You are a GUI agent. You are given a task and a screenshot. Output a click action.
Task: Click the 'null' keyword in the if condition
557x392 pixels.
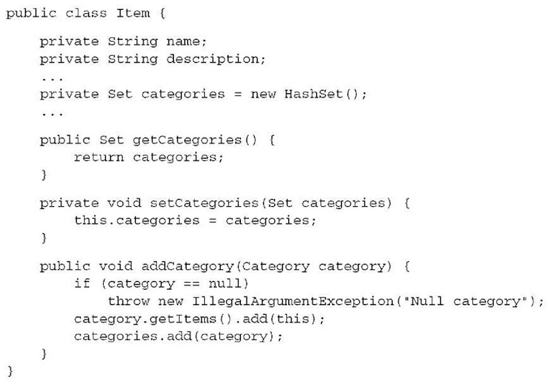[233, 283]
